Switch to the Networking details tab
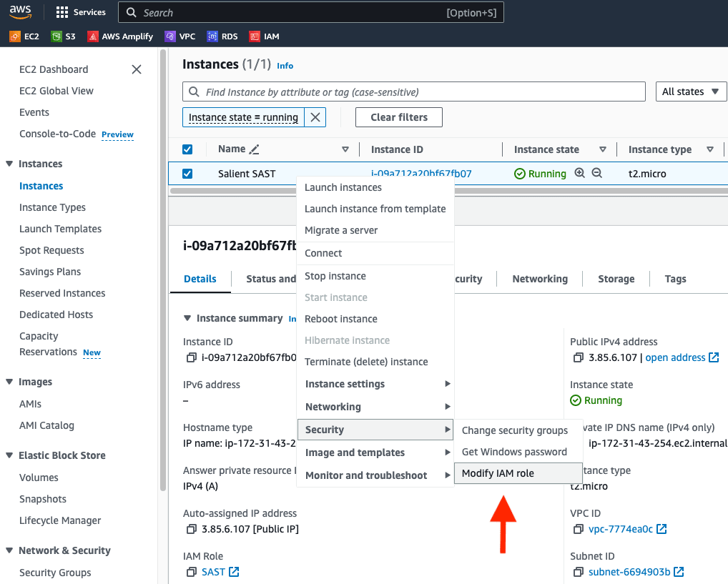728x584 pixels. coord(540,279)
